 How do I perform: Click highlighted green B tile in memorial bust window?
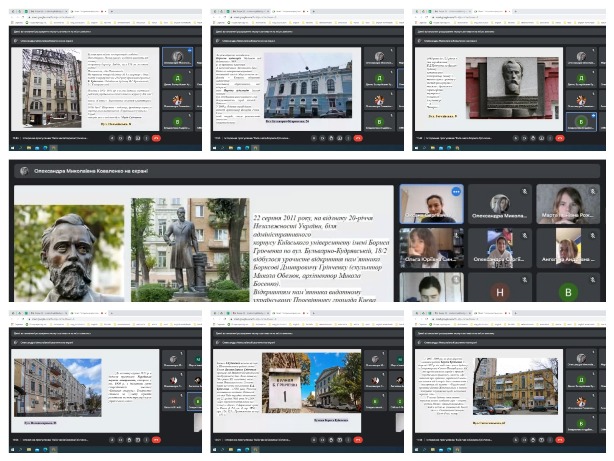pos(581,122)
